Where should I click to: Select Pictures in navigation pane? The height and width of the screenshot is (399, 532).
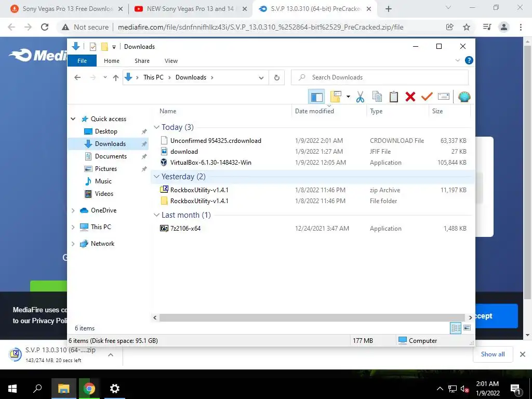tap(105, 169)
